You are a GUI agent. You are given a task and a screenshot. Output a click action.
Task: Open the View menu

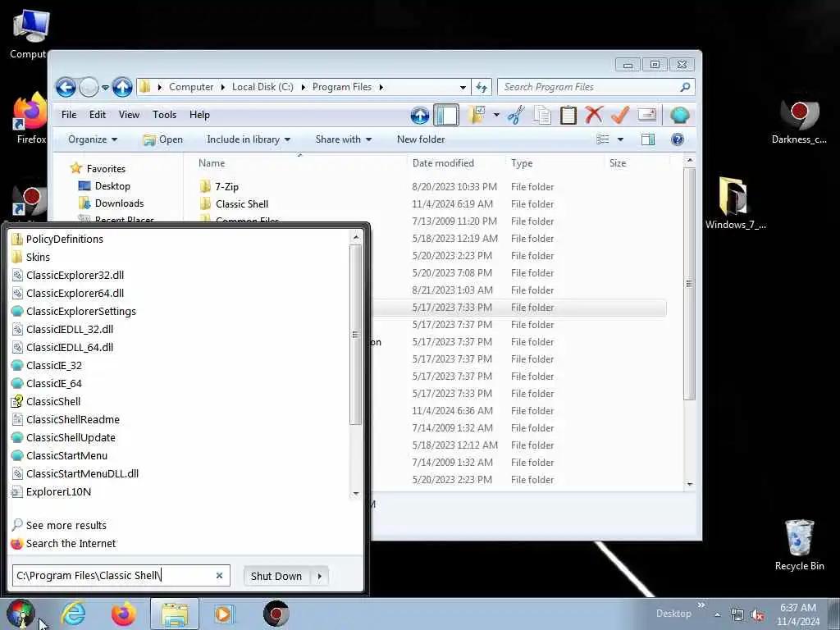click(129, 115)
